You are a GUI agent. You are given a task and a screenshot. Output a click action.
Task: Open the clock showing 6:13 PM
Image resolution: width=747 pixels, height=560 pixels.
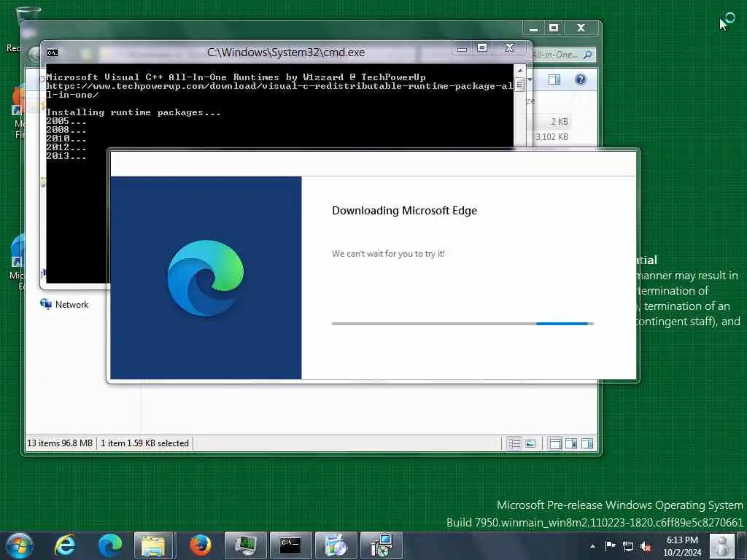pos(682,545)
